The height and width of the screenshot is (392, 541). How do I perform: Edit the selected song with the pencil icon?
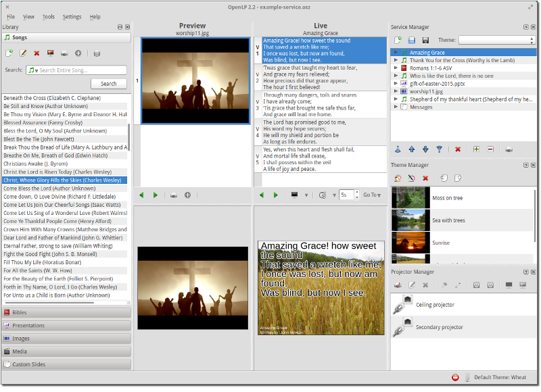pyautogui.click(x=23, y=53)
